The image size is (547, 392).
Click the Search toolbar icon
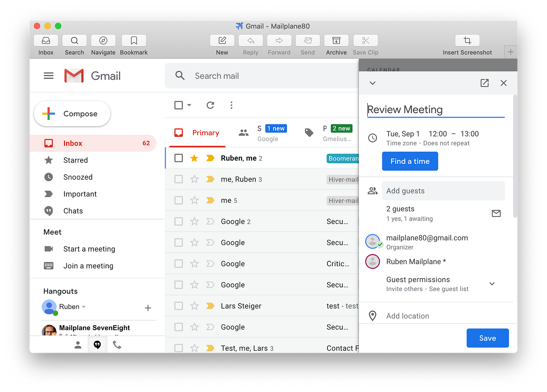75,41
